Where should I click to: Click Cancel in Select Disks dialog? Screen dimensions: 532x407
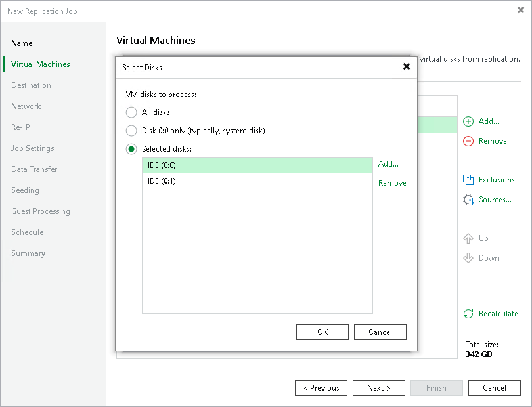(x=380, y=332)
